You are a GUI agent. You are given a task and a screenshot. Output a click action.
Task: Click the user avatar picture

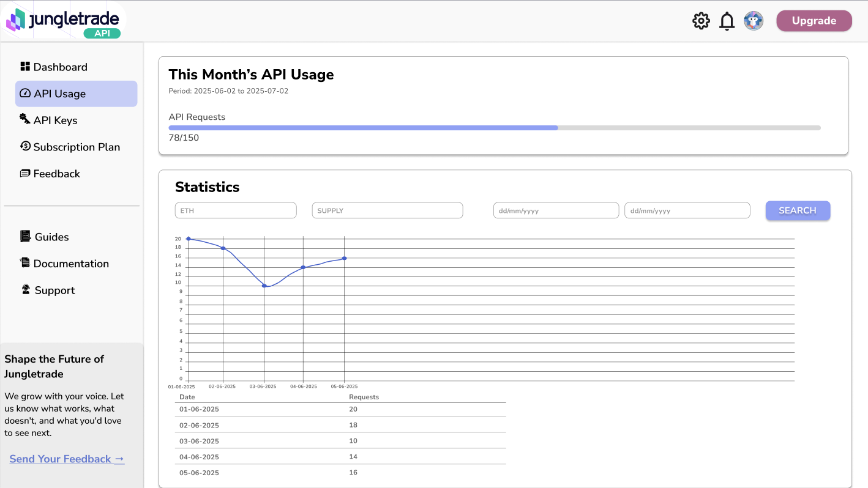[x=754, y=20]
